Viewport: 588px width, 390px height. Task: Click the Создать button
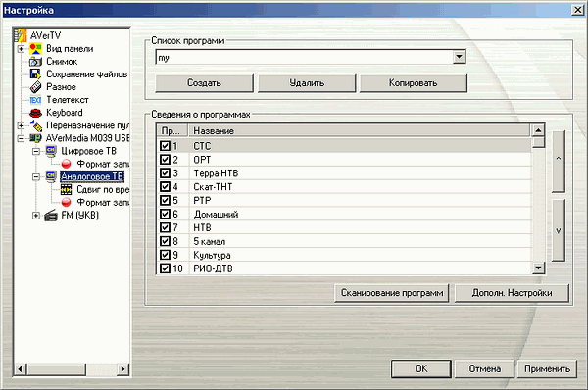[204, 83]
